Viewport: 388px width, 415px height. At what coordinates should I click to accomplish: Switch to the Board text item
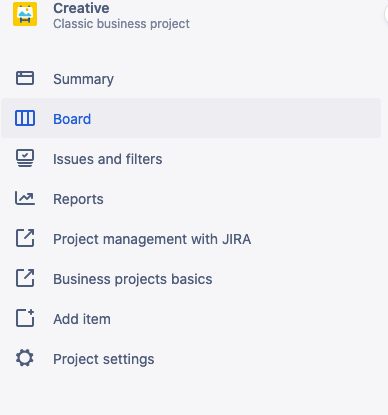pyautogui.click(x=72, y=119)
